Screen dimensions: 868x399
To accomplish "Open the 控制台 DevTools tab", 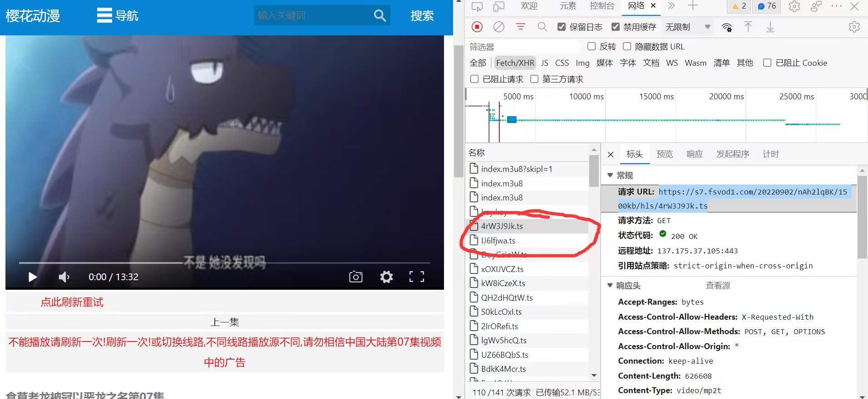I will click(x=602, y=6).
